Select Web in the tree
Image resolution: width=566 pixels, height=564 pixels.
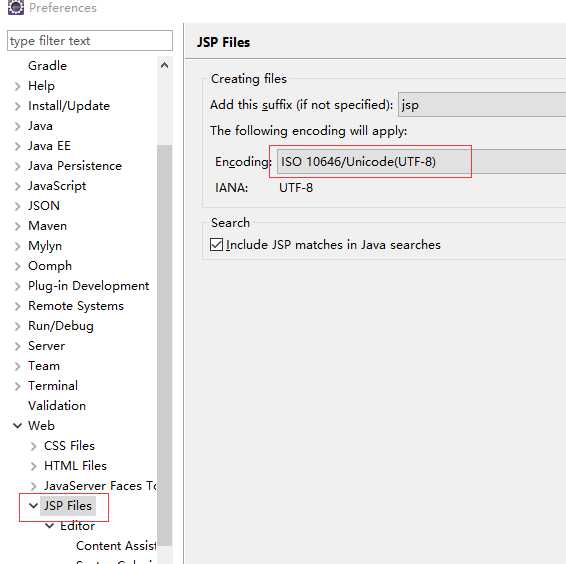42,426
